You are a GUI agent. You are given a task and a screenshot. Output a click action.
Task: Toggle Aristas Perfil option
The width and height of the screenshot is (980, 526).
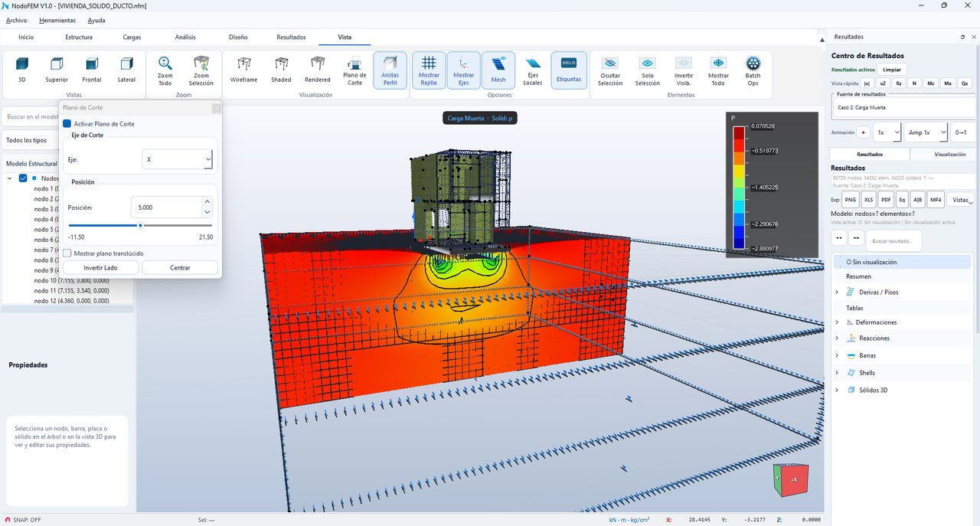point(390,70)
